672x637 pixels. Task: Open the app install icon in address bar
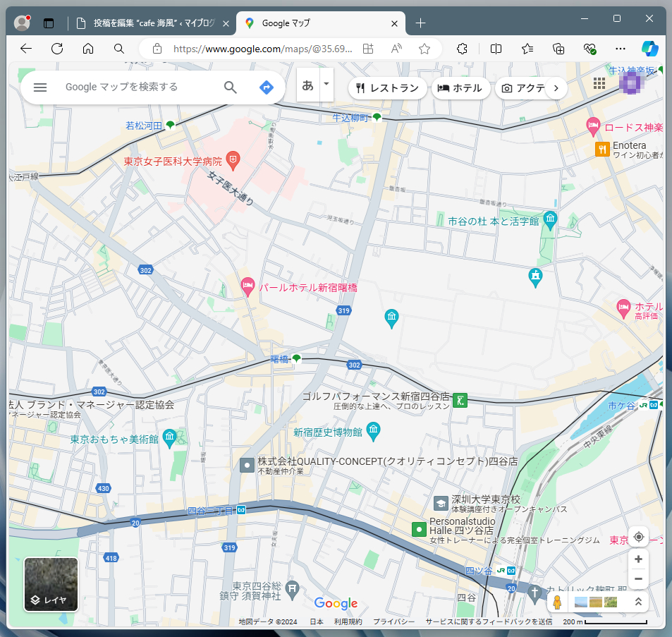pos(368,49)
